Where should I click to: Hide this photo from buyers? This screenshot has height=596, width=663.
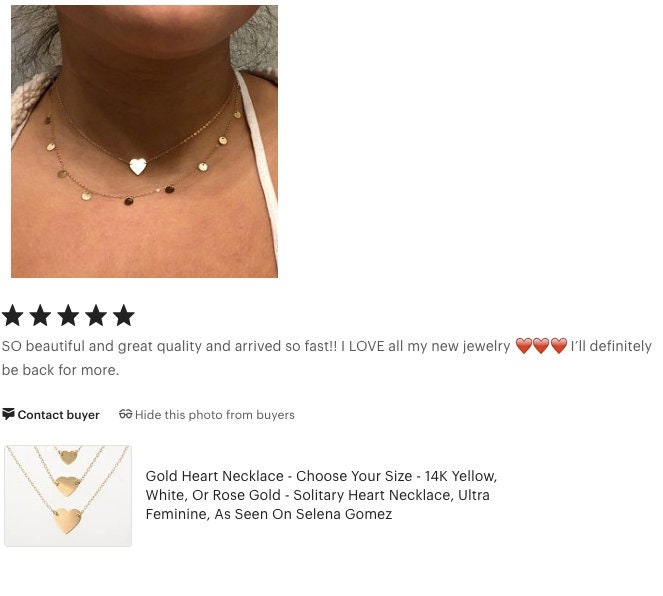pos(207,415)
